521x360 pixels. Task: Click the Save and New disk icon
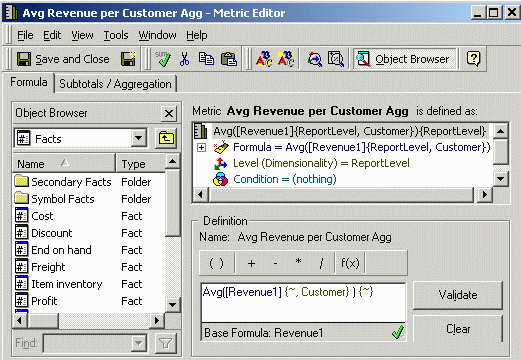[x=128, y=59]
